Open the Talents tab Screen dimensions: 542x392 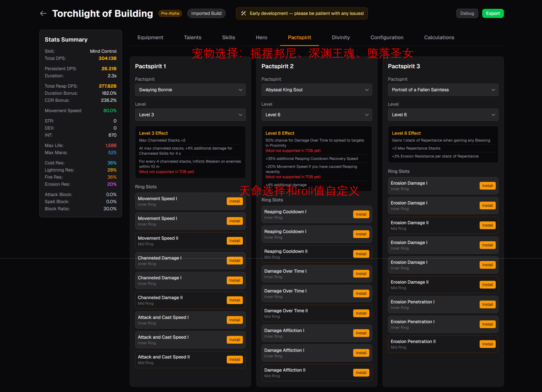(x=192, y=37)
